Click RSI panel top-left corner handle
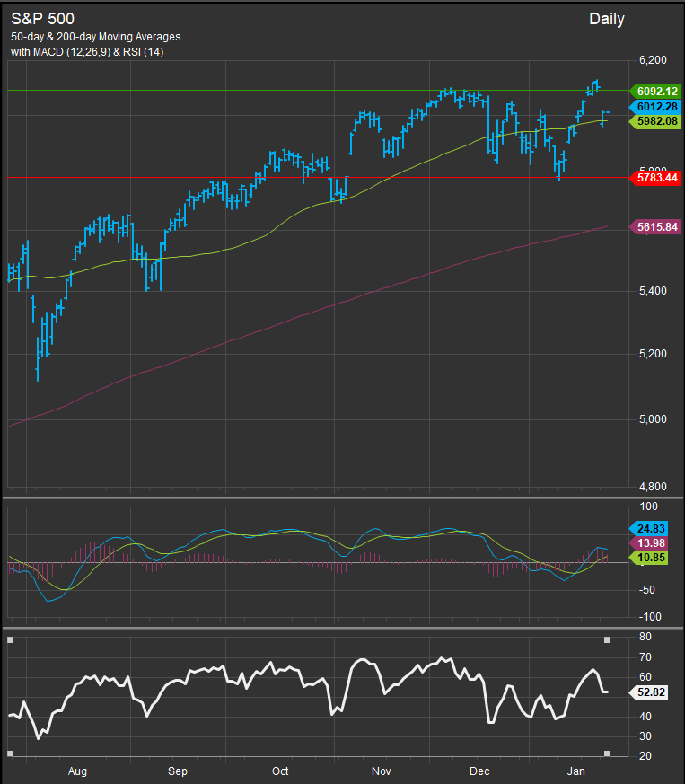 (x=11, y=640)
